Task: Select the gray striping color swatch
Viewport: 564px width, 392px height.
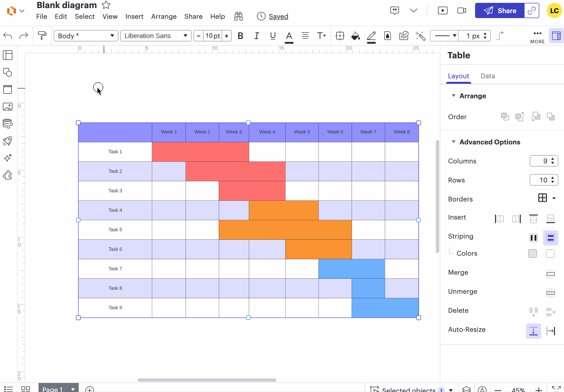Action: pos(533,254)
